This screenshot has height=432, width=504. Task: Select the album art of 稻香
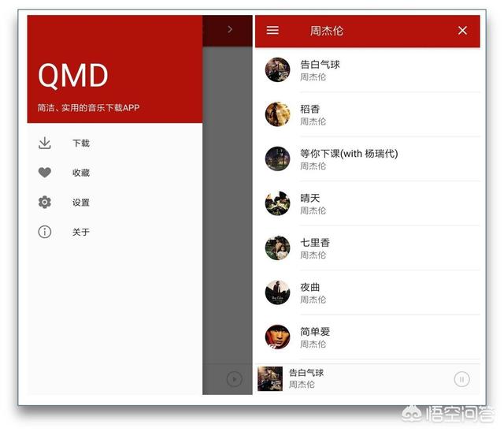pyautogui.click(x=277, y=114)
